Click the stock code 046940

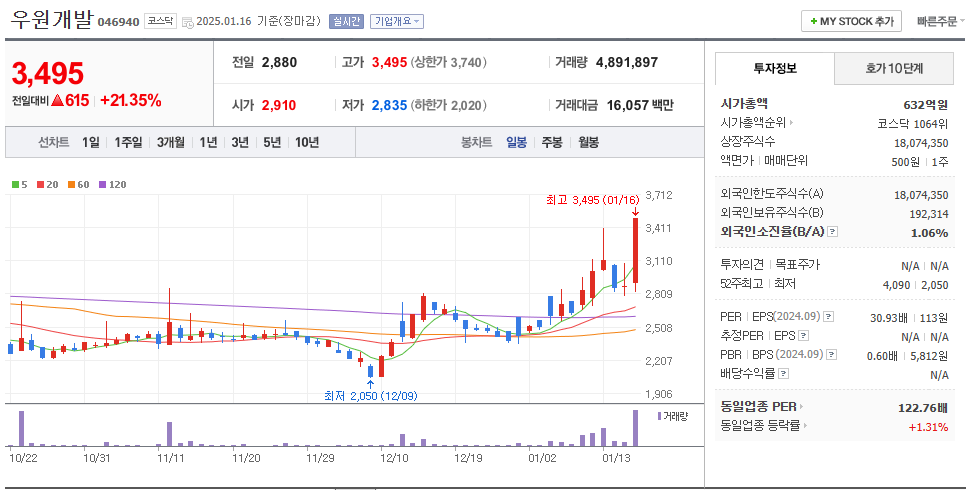(118, 22)
